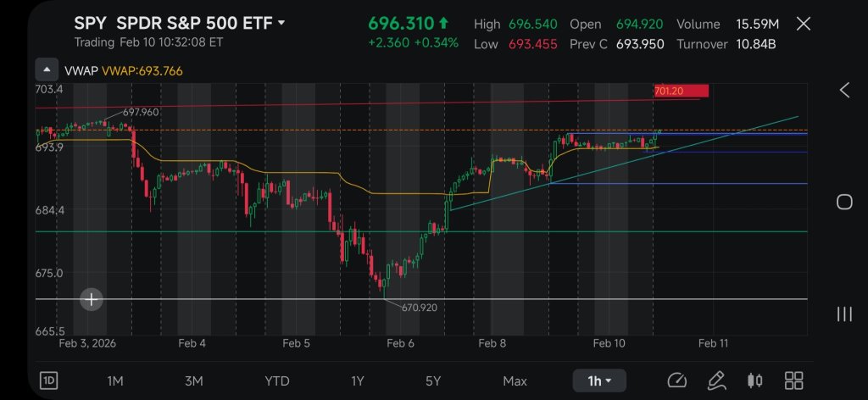Image resolution: width=868 pixels, height=400 pixels.
Task: Change the candlestick chart type icon
Action: (x=754, y=381)
